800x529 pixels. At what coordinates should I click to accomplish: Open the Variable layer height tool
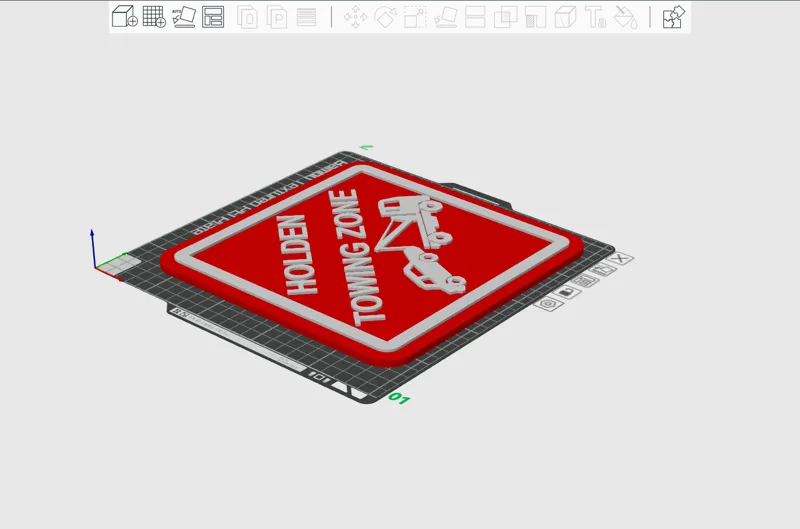coord(306,17)
